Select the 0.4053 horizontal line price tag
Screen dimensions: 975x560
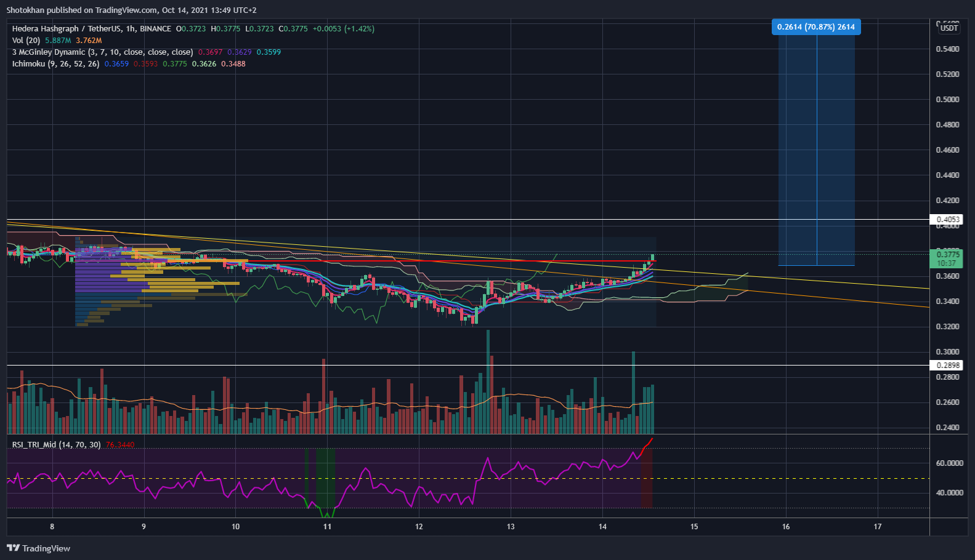coord(947,220)
